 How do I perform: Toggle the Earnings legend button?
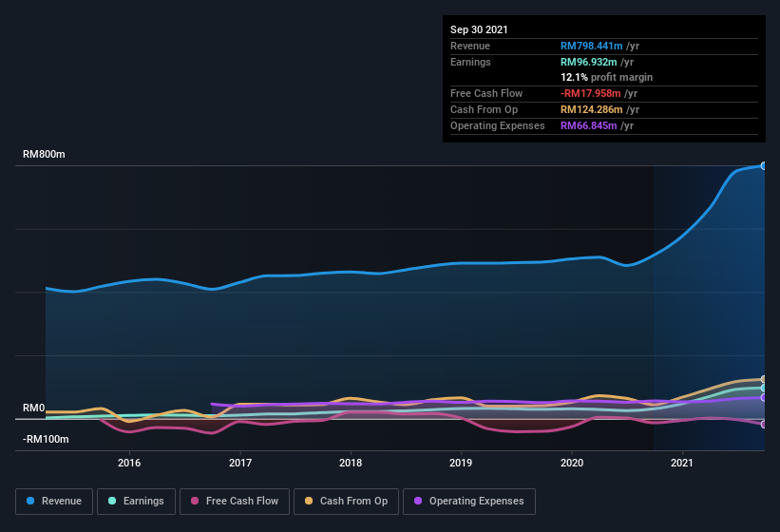pos(136,502)
